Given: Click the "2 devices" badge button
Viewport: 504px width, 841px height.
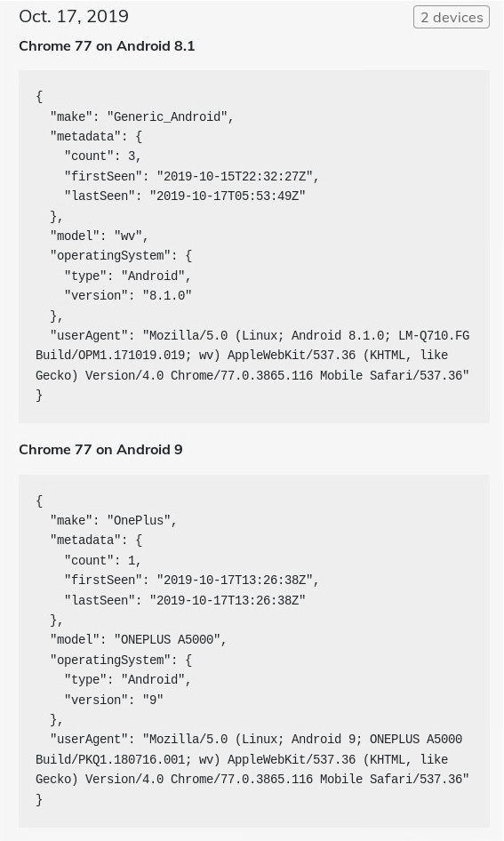Looking at the screenshot, I should point(452,17).
